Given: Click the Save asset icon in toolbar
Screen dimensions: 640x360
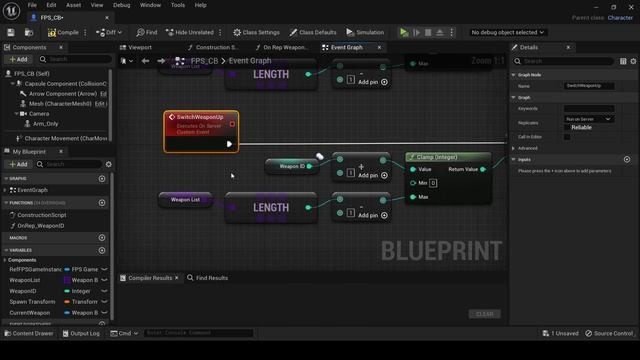Looking at the screenshot, I should tap(11, 32).
